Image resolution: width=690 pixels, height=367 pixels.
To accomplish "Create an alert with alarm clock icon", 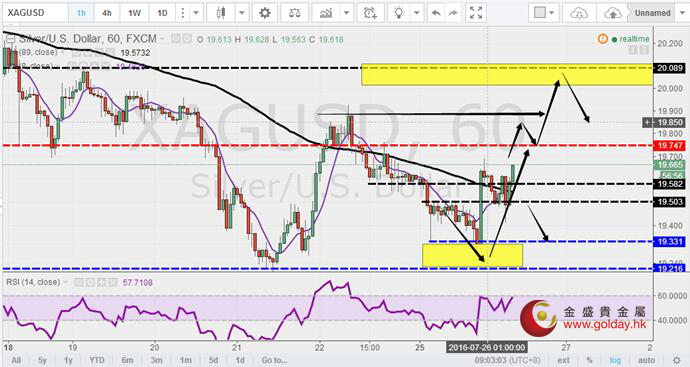I will 371,13.
